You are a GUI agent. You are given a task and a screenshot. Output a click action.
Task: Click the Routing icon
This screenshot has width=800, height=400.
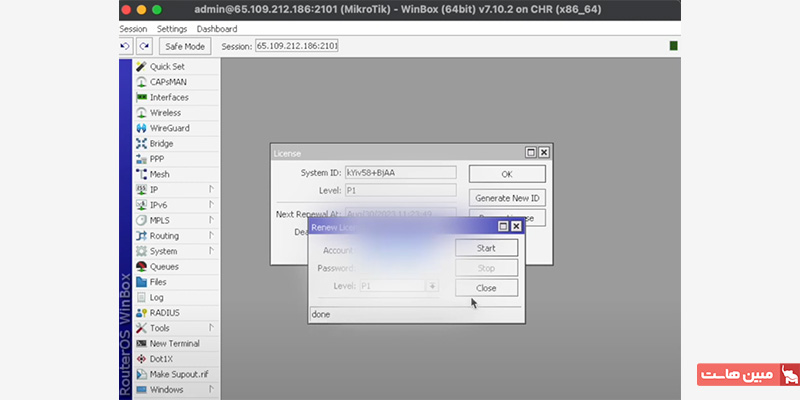(141, 236)
